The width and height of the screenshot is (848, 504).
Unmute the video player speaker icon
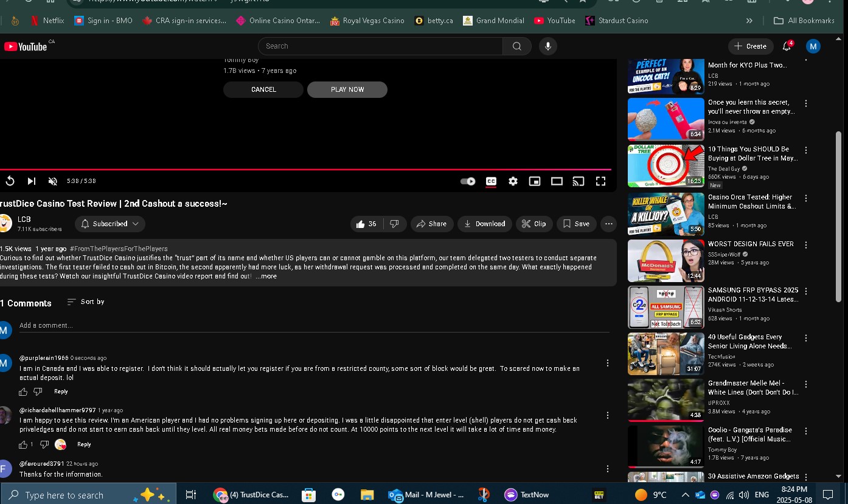(53, 181)
